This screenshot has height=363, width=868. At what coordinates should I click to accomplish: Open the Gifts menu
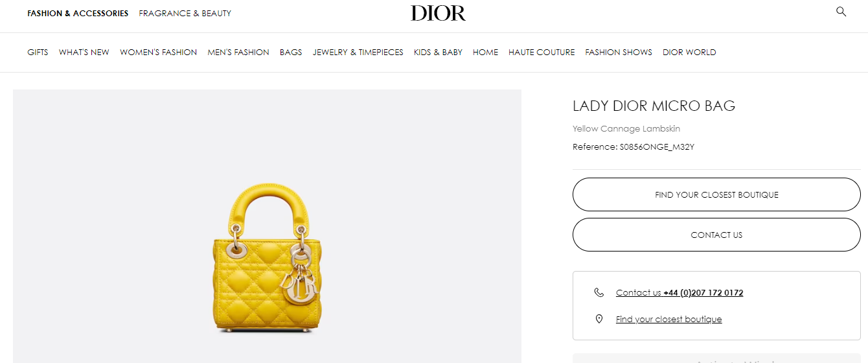tap(38, 53)
